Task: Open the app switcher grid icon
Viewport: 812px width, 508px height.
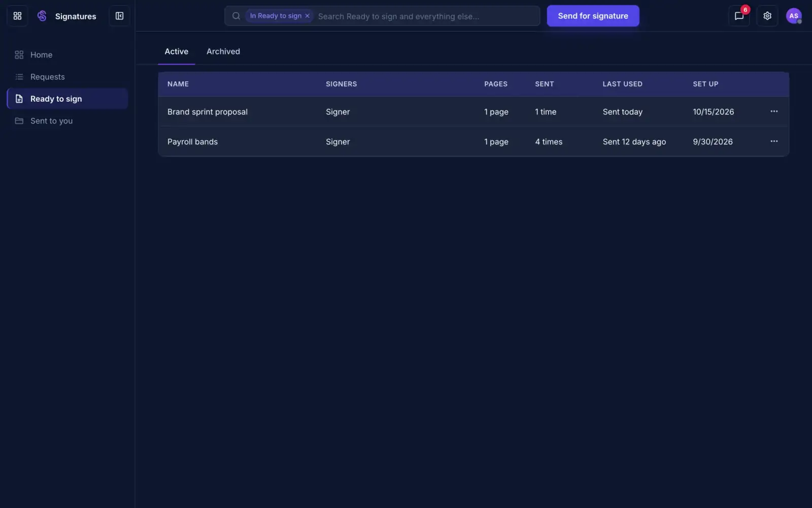Action: point(17,16)
